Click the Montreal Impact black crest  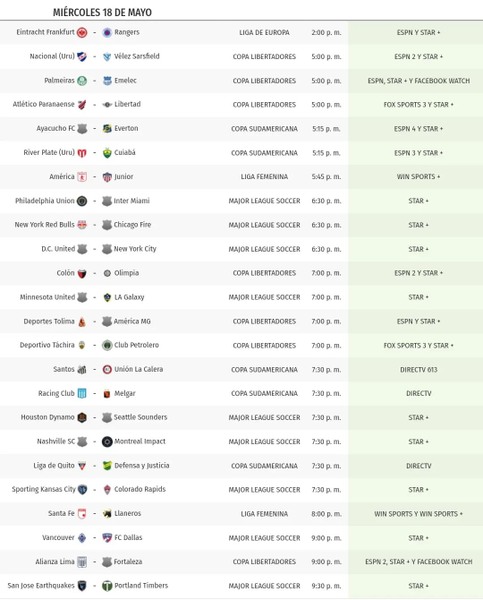click(x=107, y=442)
